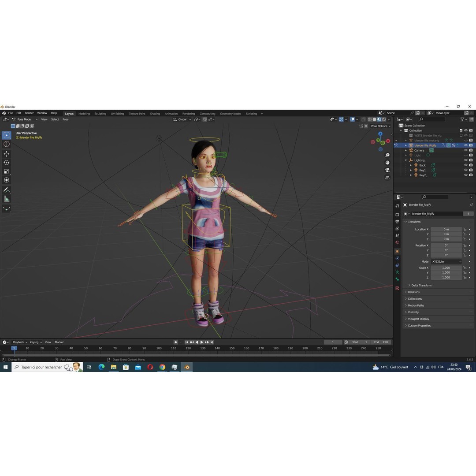476x476 pixels.
Task: Activate the 3D Cursor tool
Action: (6, 144)
